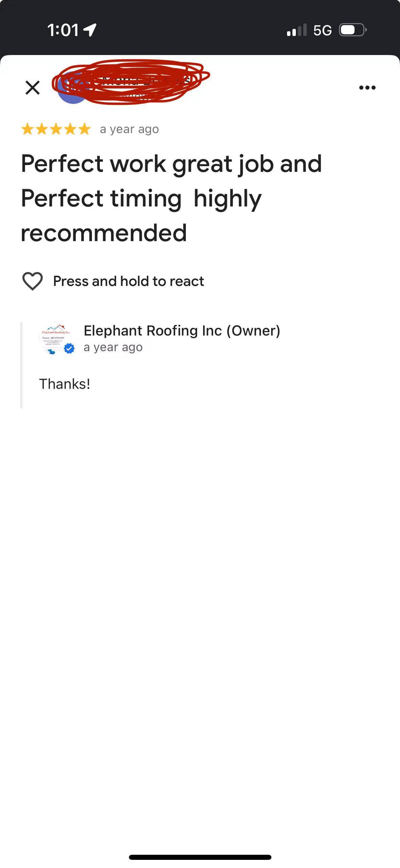The width and height of the screenshot is (400, 868).
Task: Tap Press and hold to react text
Action: coord(129,281)
